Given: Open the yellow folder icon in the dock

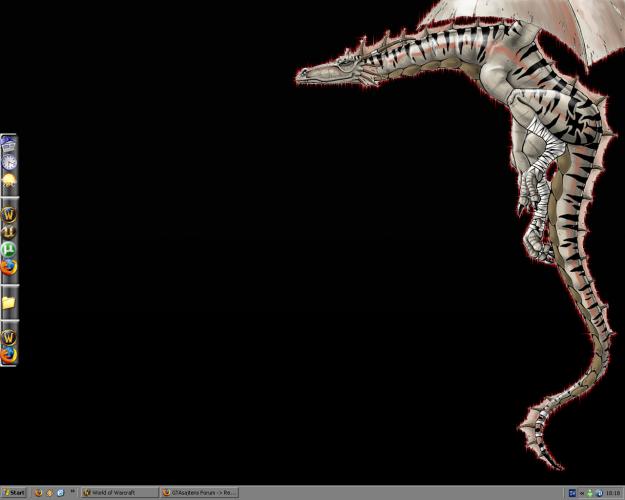Looking at the screenshot, I should coord(8,302).
